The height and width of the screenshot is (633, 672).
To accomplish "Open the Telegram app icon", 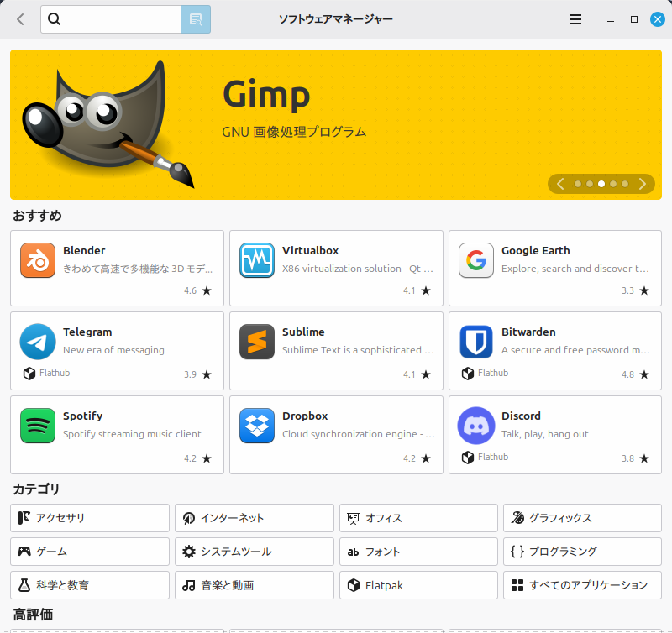I will (x=37, y=342).
